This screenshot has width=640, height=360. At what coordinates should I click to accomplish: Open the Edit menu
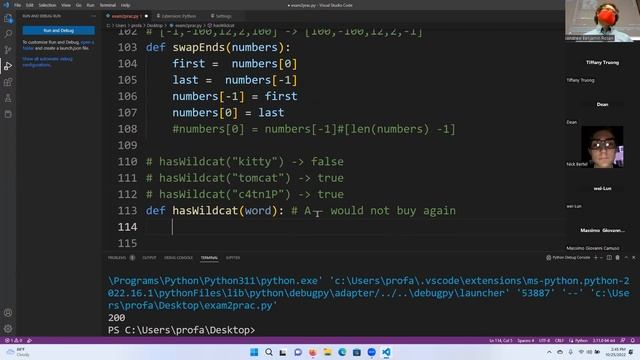pyautogui.click(x=29, y=5)
